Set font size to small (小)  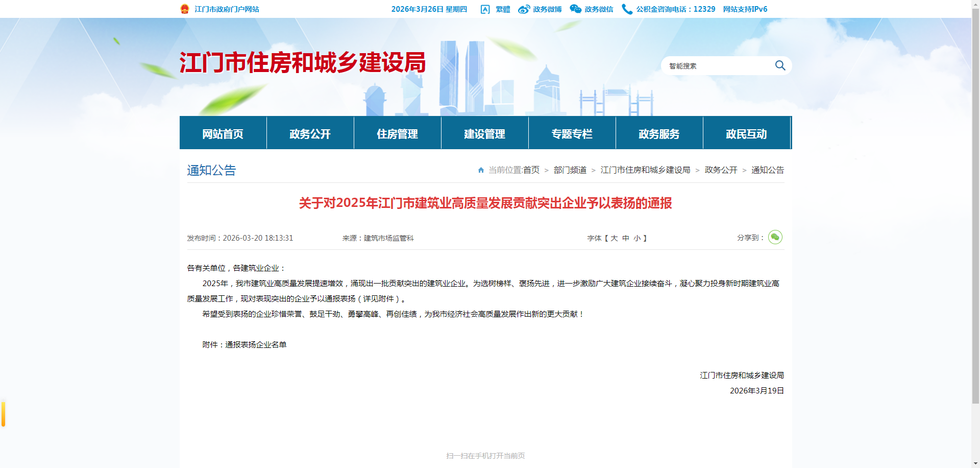tap(637, 238)
